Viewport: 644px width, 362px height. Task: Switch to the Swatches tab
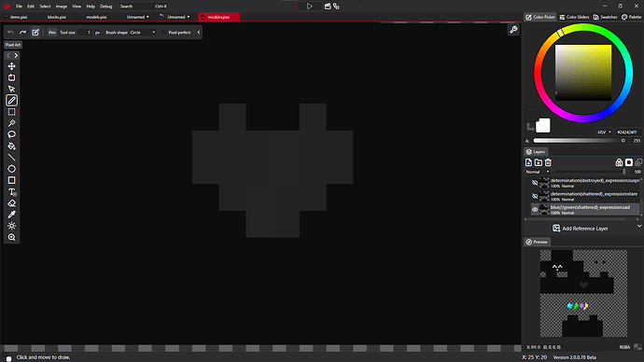pos(606,17)
